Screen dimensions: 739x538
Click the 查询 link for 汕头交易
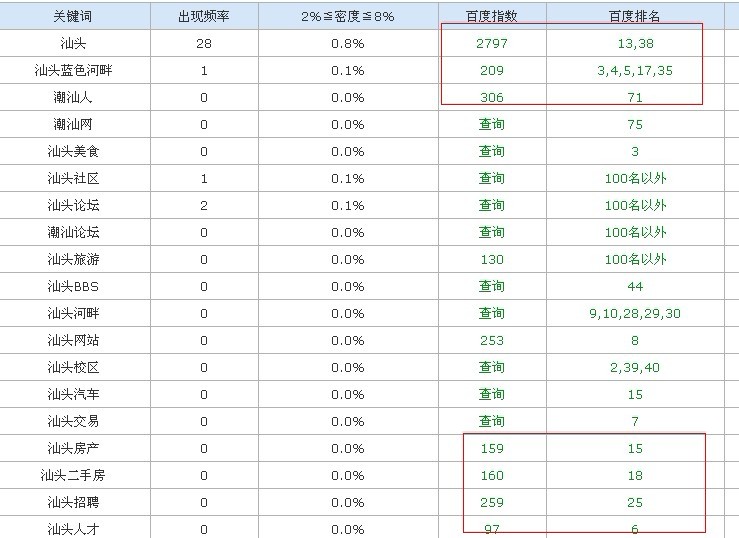pos(492,421)
